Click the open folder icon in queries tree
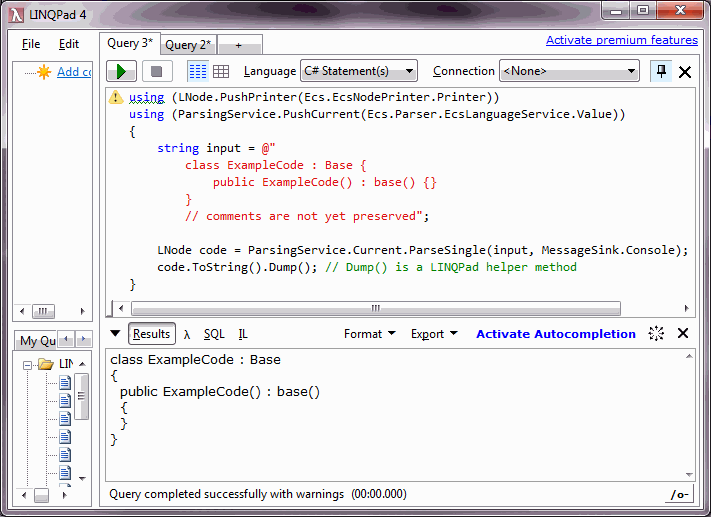 (46, 364)
